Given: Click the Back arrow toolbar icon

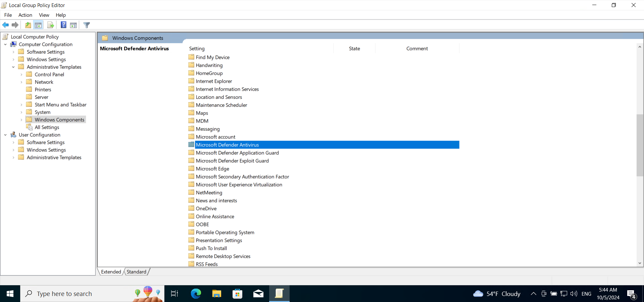Looking at the screenshot, I should coord(6,25).
